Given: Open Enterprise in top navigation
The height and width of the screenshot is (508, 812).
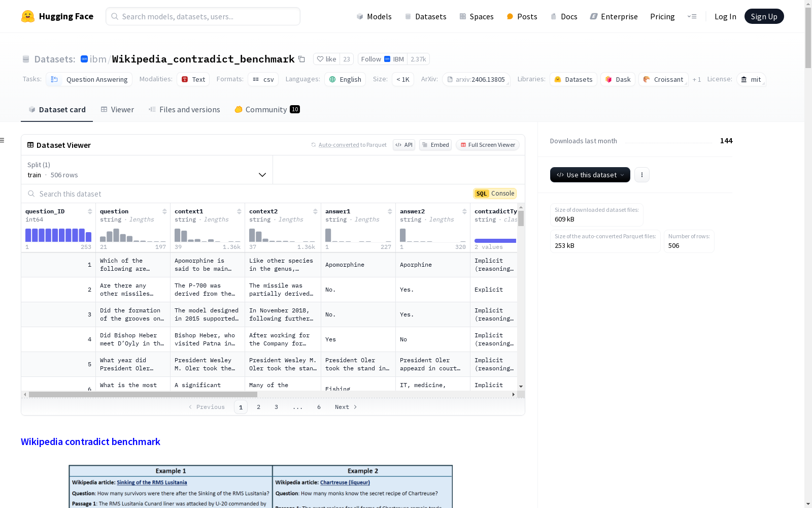Looking at the screenshot, I should click(614, 16).
